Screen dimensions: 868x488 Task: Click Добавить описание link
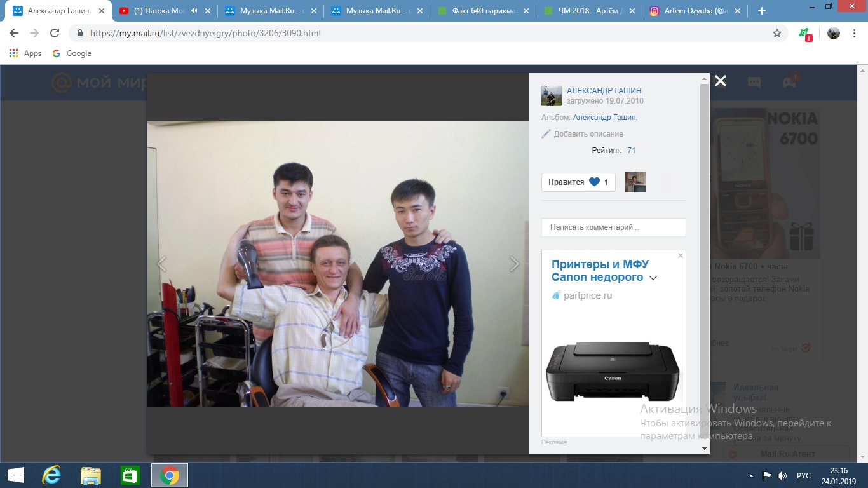coord(588,134)
